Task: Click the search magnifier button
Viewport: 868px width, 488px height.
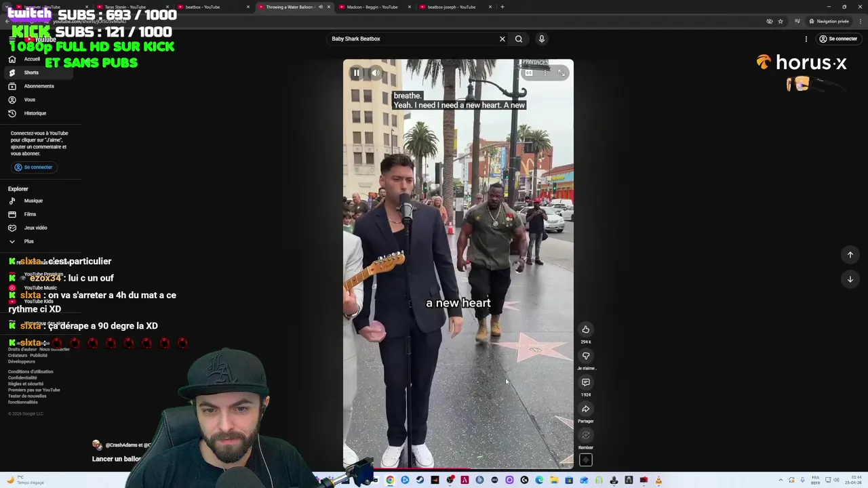Action: point(519,39)
